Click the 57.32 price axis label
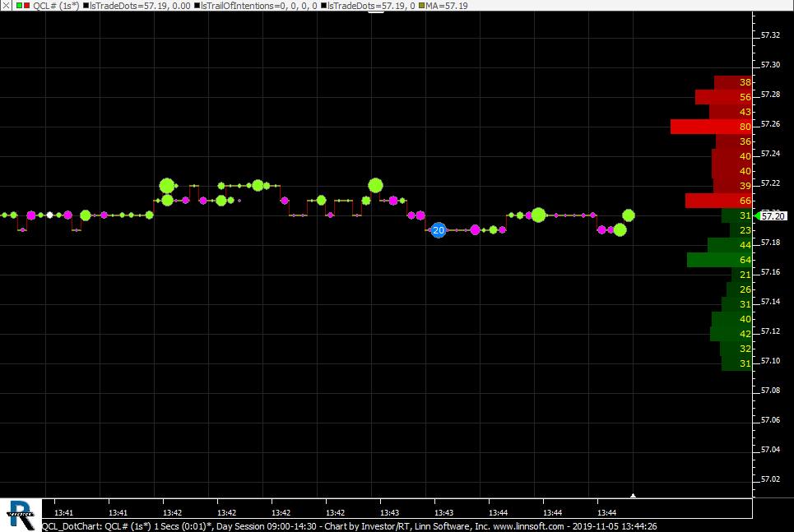Image resolution: width=794 pixels, height=532 pixels. [x=770, y=35]
